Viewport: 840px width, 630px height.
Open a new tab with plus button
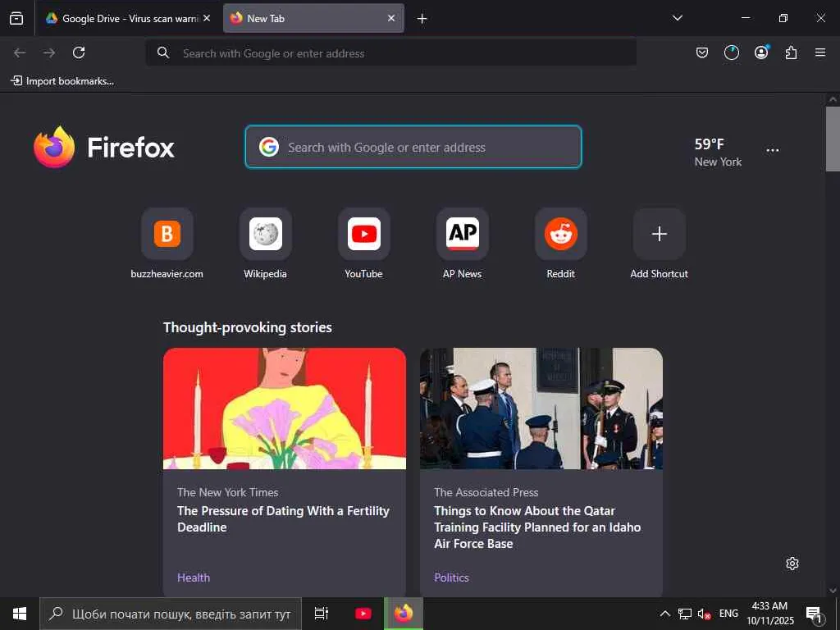(x=422, y=19)
